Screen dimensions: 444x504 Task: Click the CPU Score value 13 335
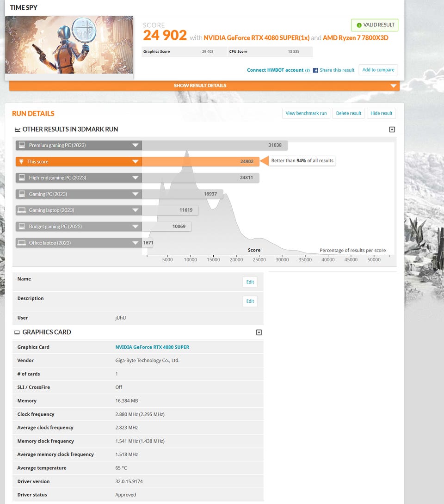[x=294, y=51]
